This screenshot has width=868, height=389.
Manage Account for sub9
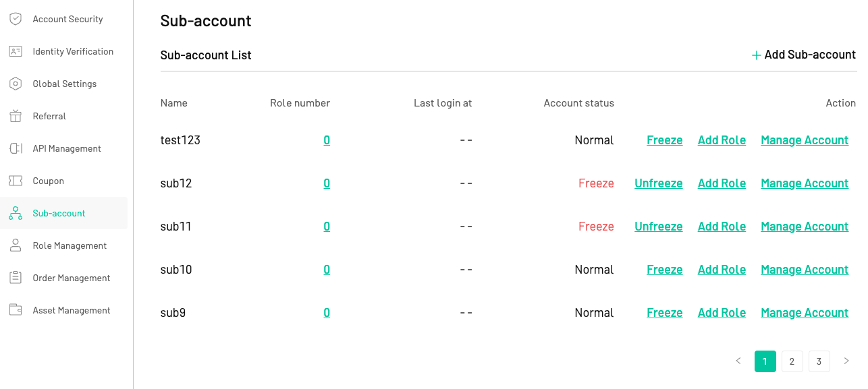(x=805, y=313)
